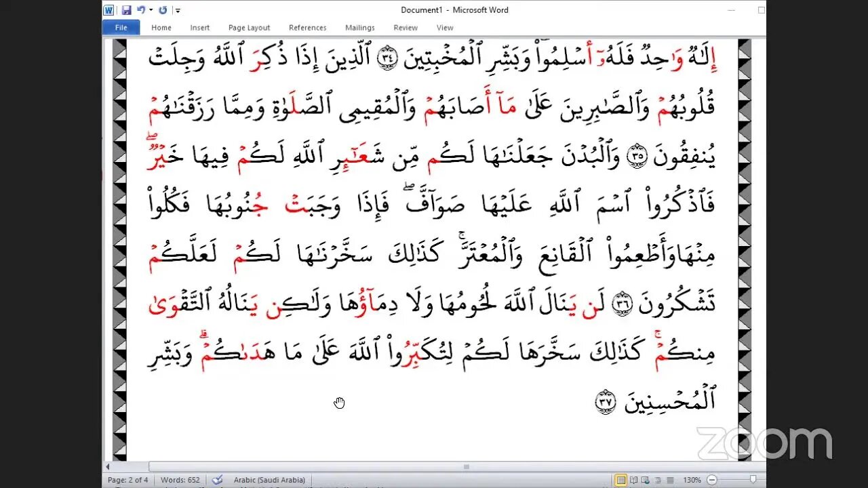Open word count via Words: 652
Image resolution: width=868 pixels, height=488 pixels.
point(180,480)
